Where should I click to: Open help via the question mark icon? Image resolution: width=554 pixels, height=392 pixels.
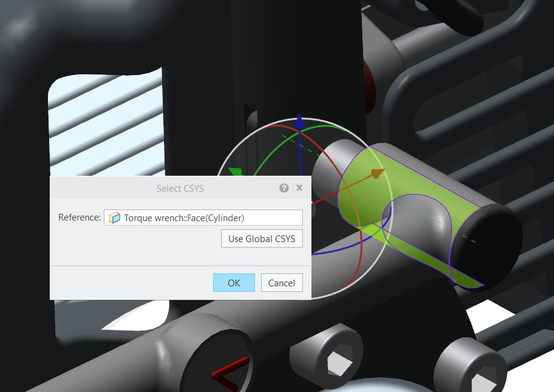(x=284, y=188)
